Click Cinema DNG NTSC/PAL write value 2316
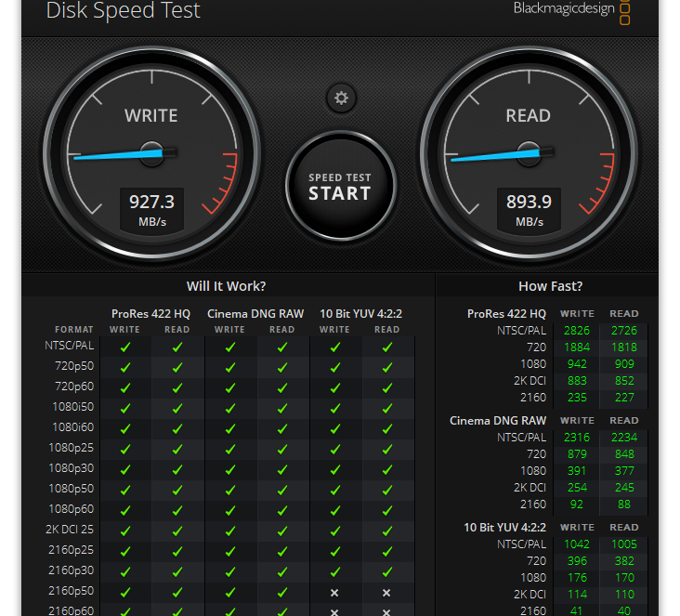 (x=577, y=438)
